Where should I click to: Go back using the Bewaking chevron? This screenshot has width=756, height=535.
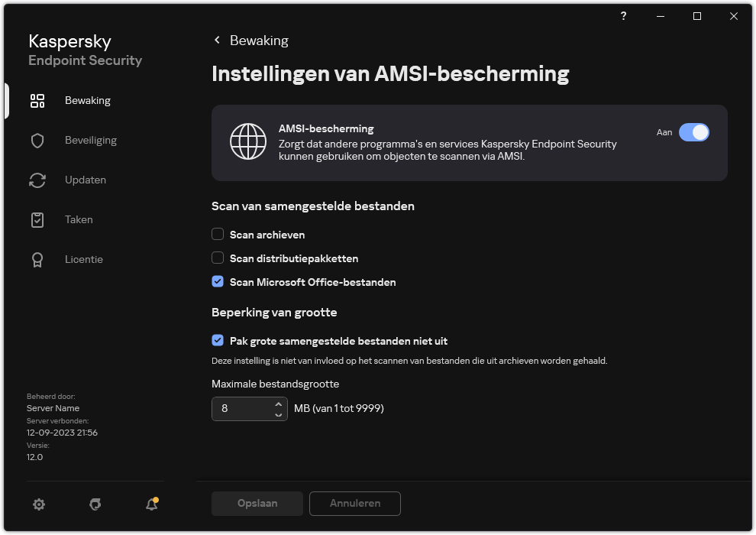217,40
